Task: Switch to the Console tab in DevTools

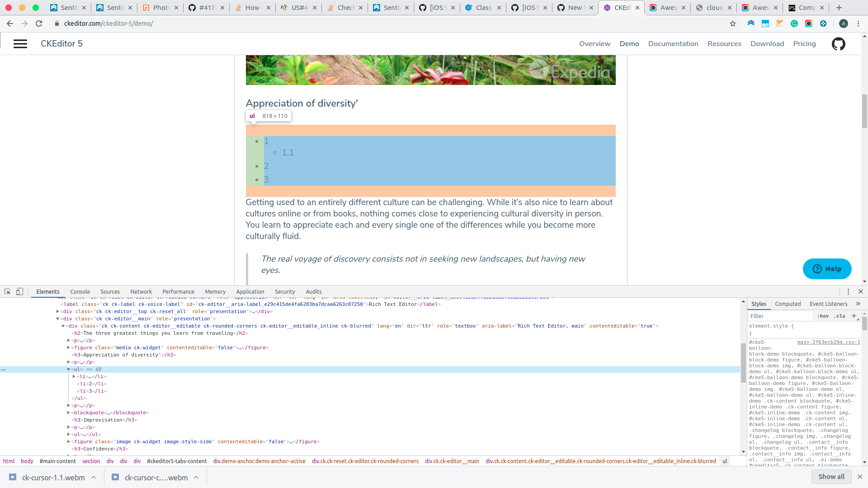Action: [80, 291]
